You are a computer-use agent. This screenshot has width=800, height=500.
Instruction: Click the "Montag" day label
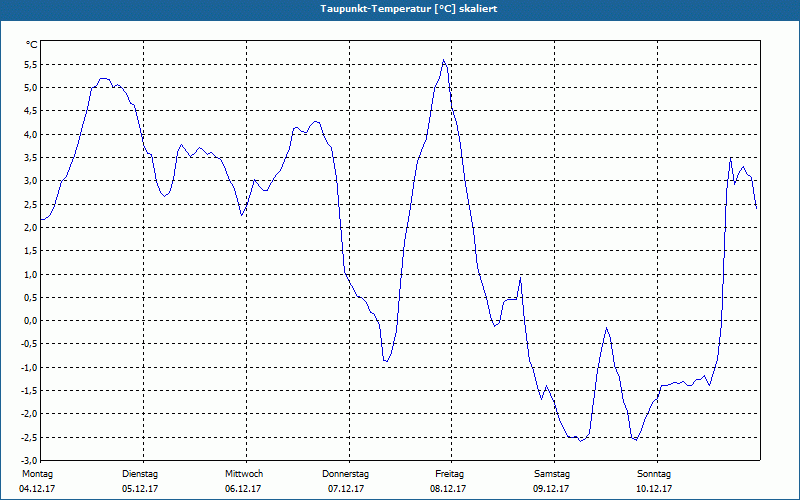(x=37, y=474)
